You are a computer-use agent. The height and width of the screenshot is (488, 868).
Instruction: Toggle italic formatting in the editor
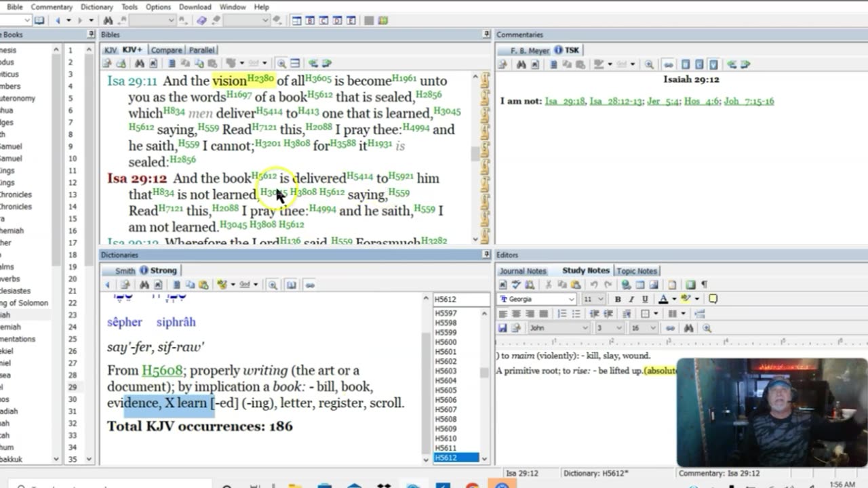click(631, 299)
